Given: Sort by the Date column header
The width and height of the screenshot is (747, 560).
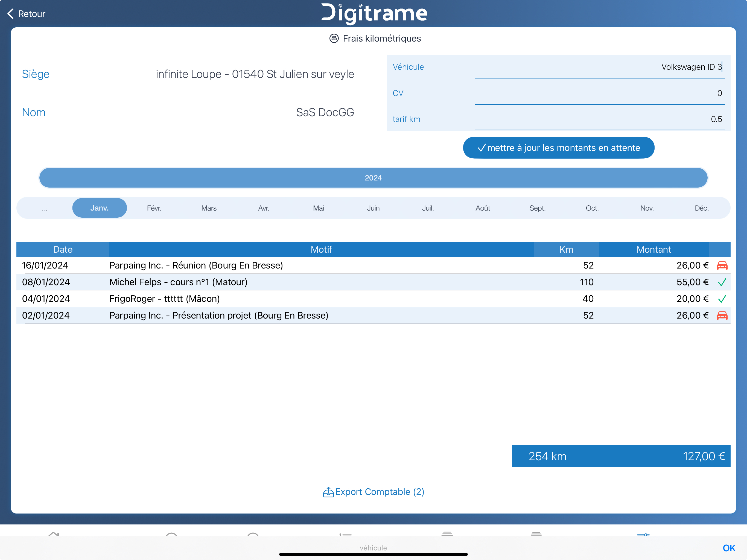Looking at the screenshot, I should (x=63, y=249).
